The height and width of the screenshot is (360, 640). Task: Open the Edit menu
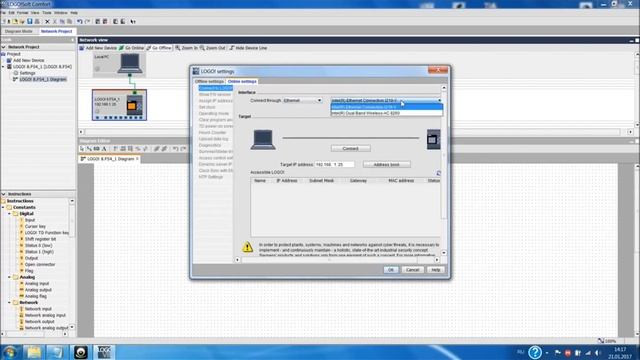[x=11, y=13]
